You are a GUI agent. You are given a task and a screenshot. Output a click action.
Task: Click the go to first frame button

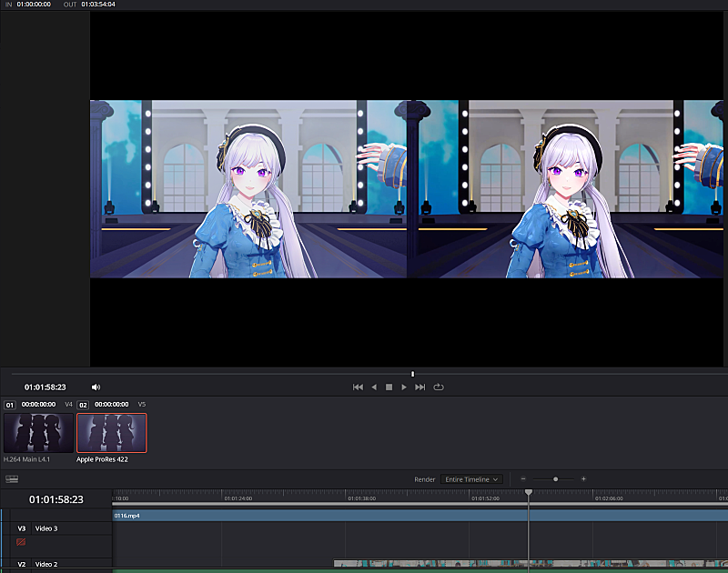coord(358,387)
